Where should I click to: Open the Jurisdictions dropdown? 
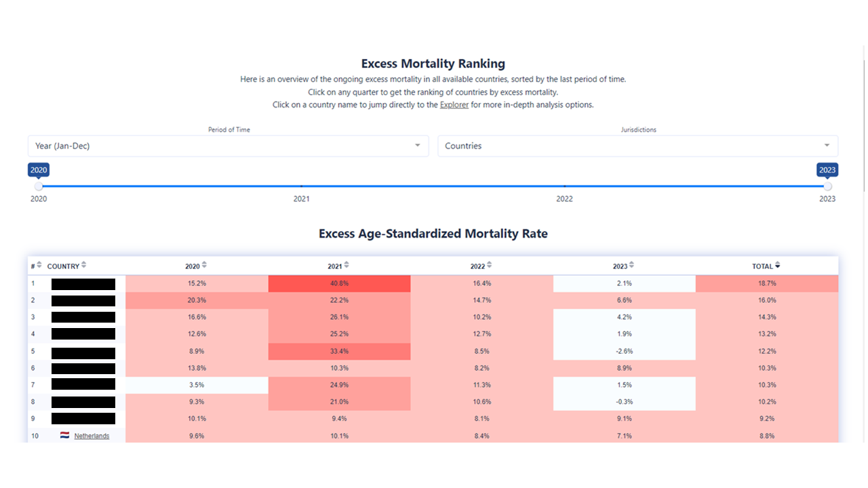point(637,146)
